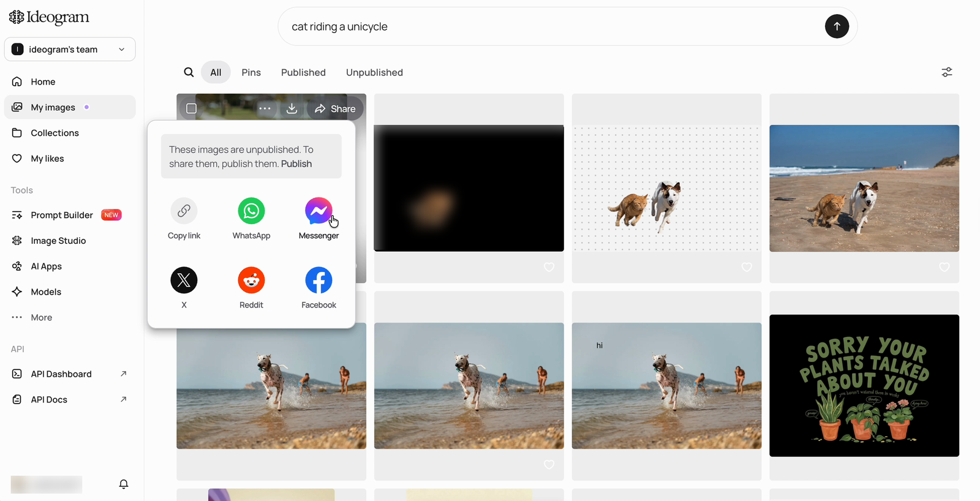The width and height of the screenshot is (980, 501).
Task: Like the cat and dog dotted-background image
Action: (x=747, y=267)
